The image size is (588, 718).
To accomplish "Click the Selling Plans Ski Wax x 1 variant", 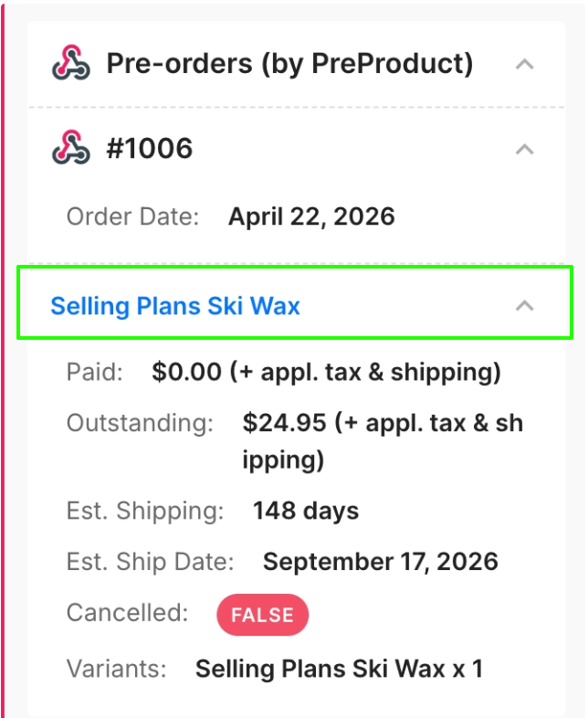I will (339, 669).
